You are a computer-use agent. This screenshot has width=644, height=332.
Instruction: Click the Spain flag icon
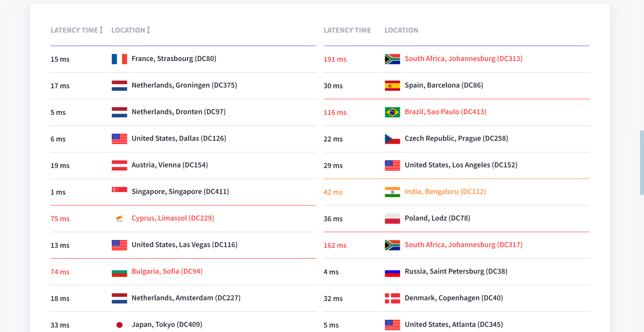tap(392, 85)
